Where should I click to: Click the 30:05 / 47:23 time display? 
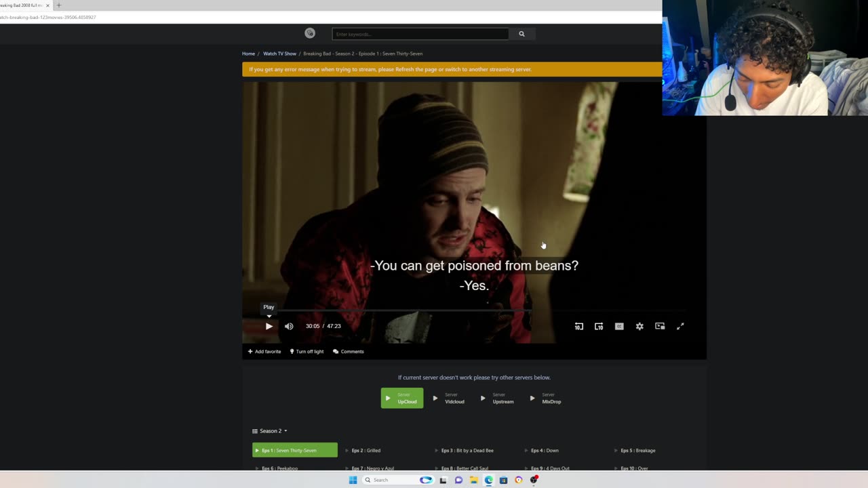[323, 326]
